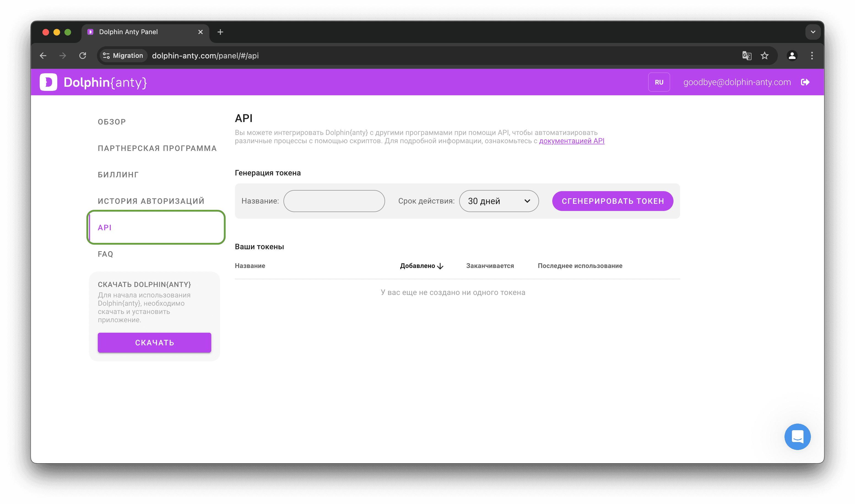The width and height of the screenshot is (855, 504).
Task: Open the Chrome profile icon
Action: coord(792,56)
